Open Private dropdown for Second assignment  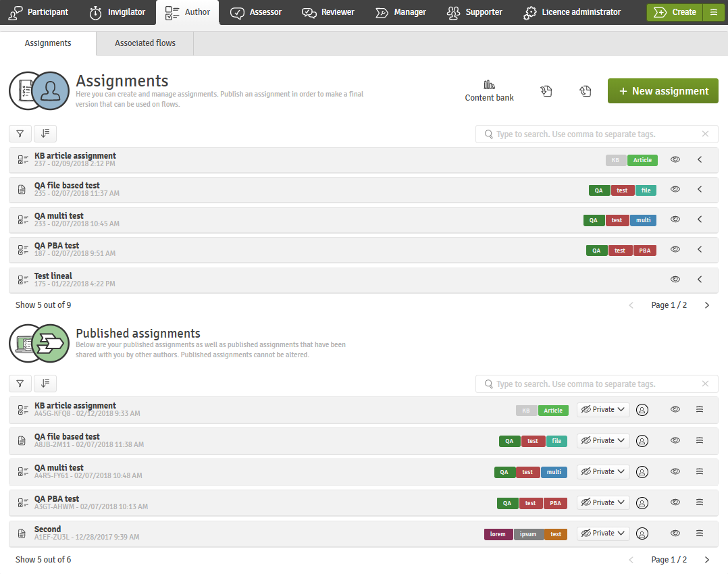[603, 533]
